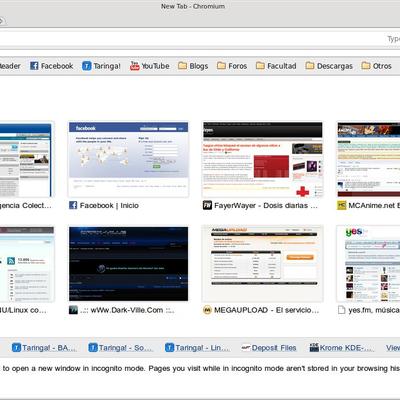The image size is (400, 400).
Task: Click the Taringa! bookmark icon
Action: [86, 66]
